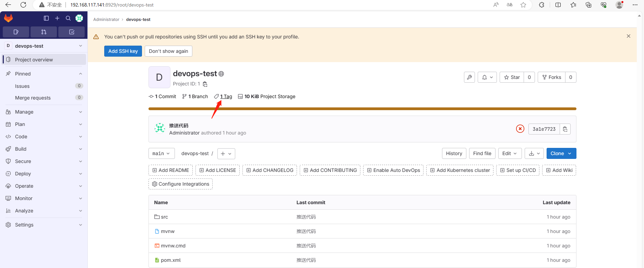The image size is (644, 268).
Task: Open assigned issues shortcut icon
Action: [x=16, y=32]
